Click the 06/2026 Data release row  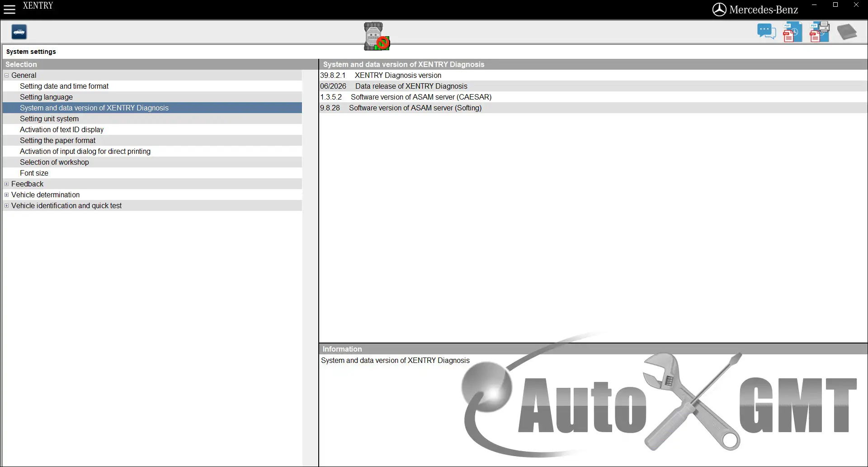tap(593, 86)
